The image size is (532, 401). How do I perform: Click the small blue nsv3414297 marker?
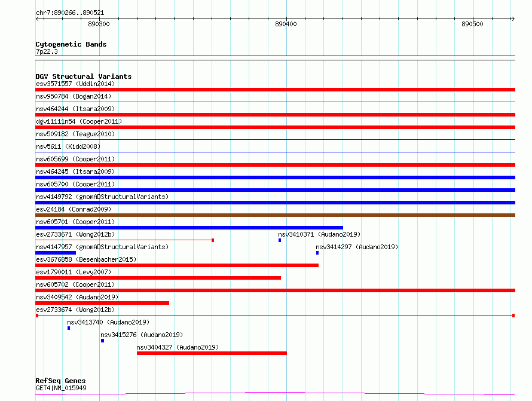317,253
